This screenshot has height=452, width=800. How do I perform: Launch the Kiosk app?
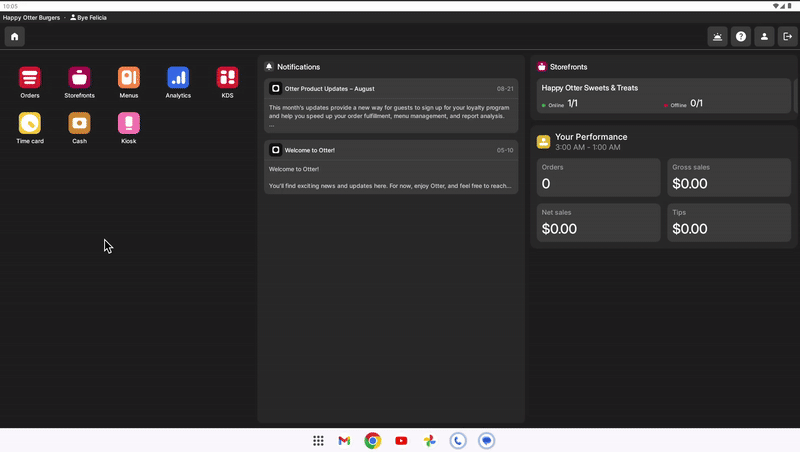(x=128, y=124)
